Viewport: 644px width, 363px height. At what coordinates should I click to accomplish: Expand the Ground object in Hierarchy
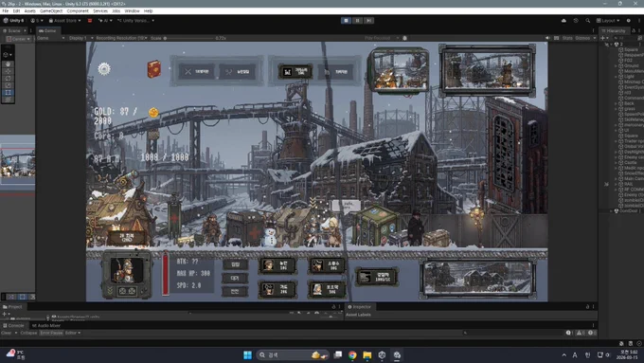click(x=616, y=65)
